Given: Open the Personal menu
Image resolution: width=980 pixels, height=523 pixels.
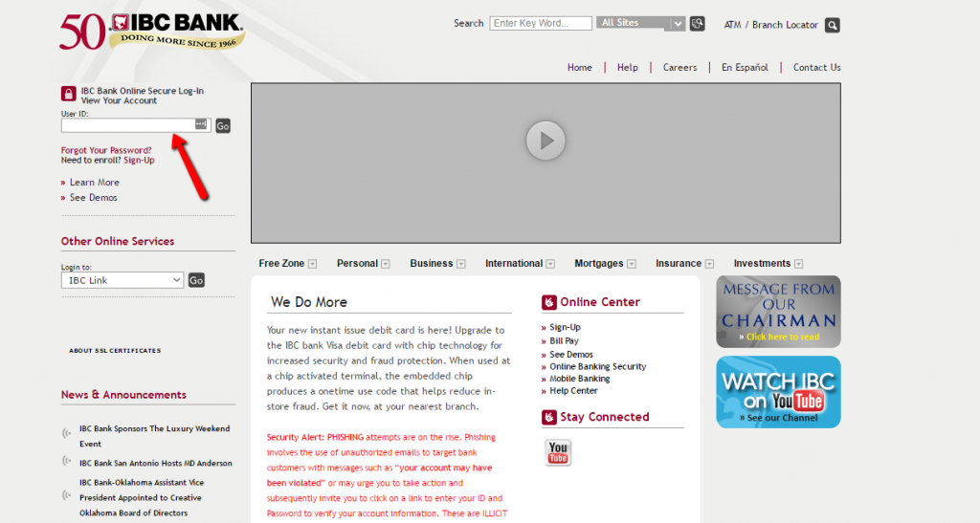Looking at the screenshot, I should pos(357,263).
